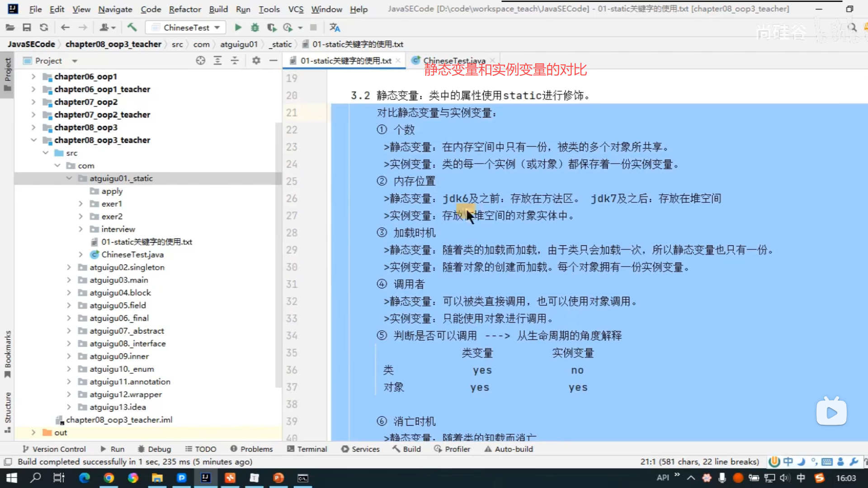Click the Build hammer icon
This screenshot has width=868, height=488.
[x=132, y=28]
